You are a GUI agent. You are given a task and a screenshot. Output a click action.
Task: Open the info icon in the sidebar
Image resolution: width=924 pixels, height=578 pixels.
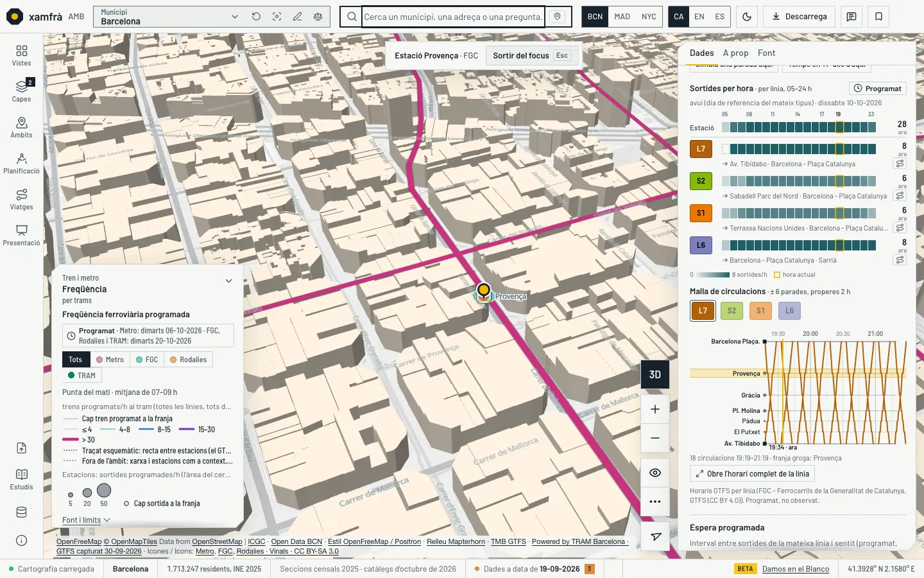[x=21, y=541]
